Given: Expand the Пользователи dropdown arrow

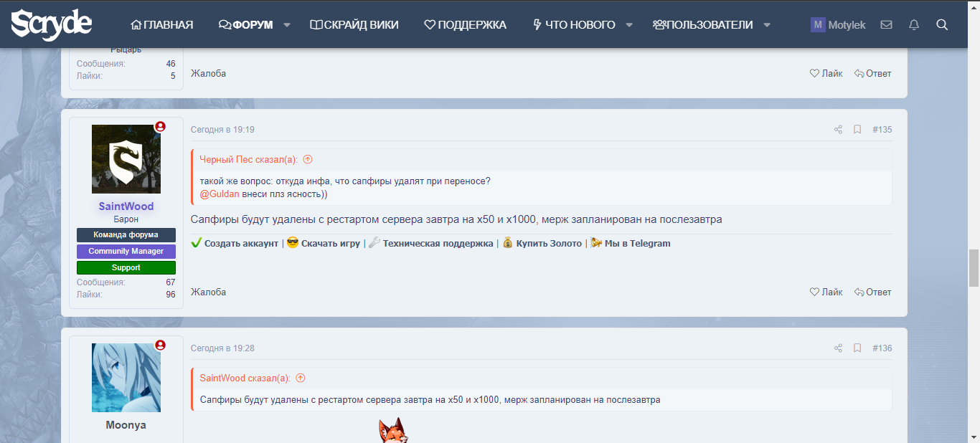Looking at the screenshot, I should click(x=767, y=25).
